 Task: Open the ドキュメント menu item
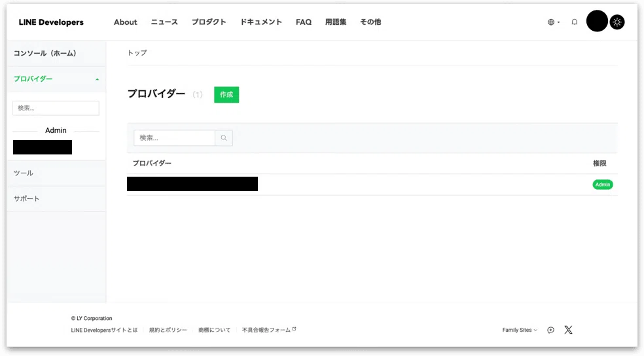[x=260, y=22]
